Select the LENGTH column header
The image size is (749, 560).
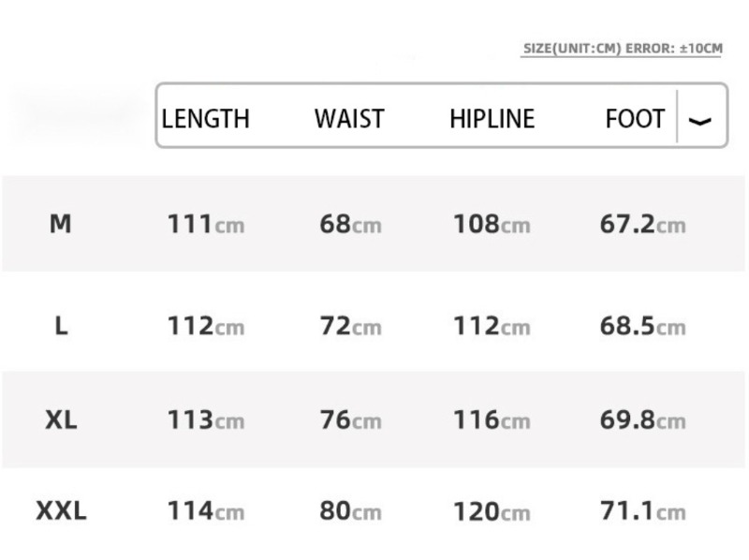205,119
